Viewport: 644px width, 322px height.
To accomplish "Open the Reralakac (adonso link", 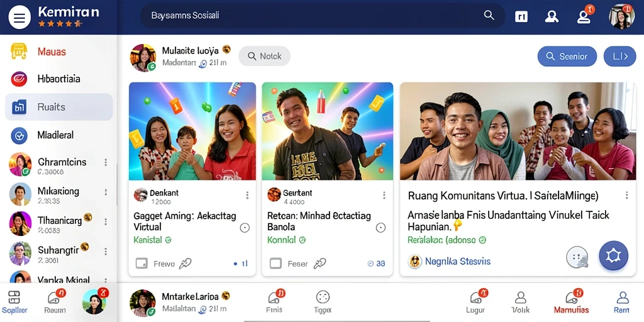I will pos(447,240).
